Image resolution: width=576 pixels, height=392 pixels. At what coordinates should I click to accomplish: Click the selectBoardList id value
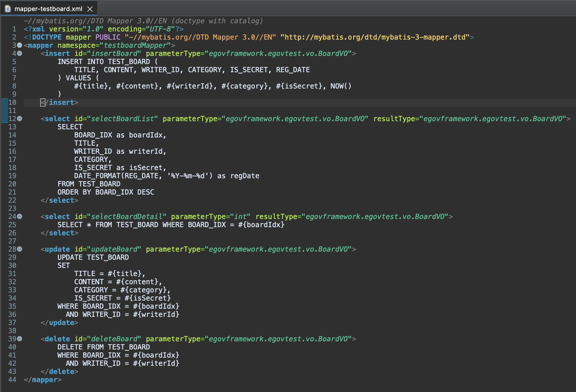[x=122, y=119]
